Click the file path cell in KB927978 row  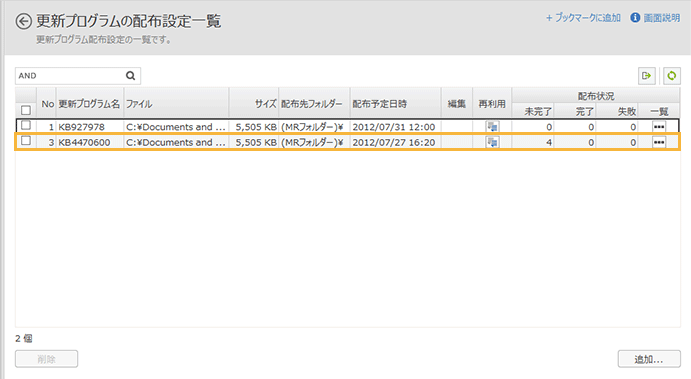click(x=176, y=127)
